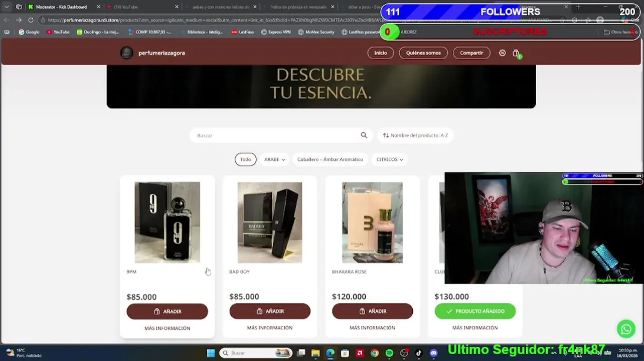Add 9PM perfume to cart
Screen dimensions: 644x361
point(167,311)
